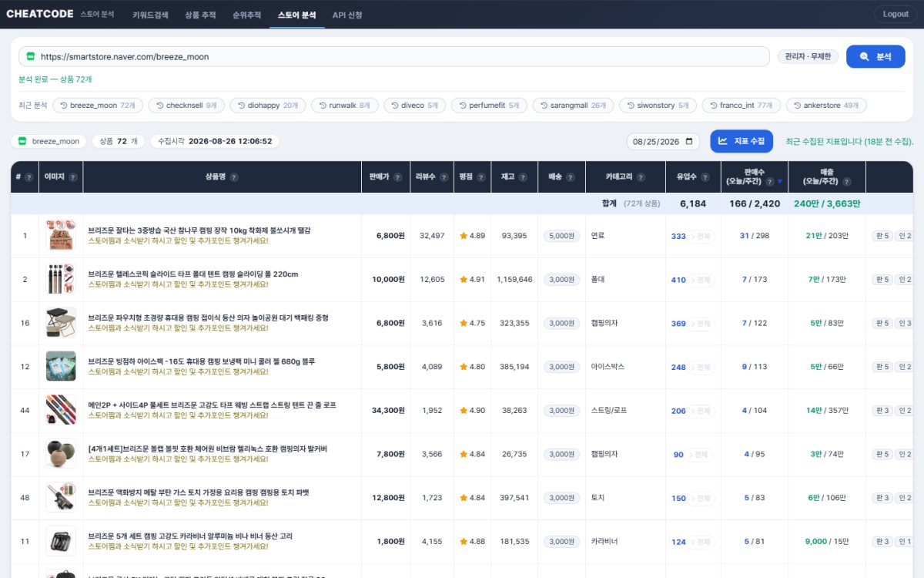Select recent analysis chip franco_int 77개
This screenshot has height=578, width=924.
point(742,106)
